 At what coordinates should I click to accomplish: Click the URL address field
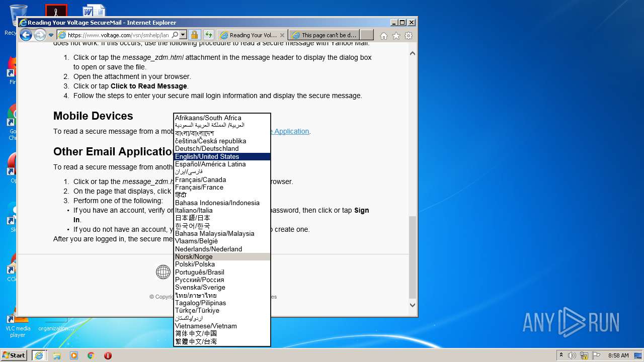[118, 35]
